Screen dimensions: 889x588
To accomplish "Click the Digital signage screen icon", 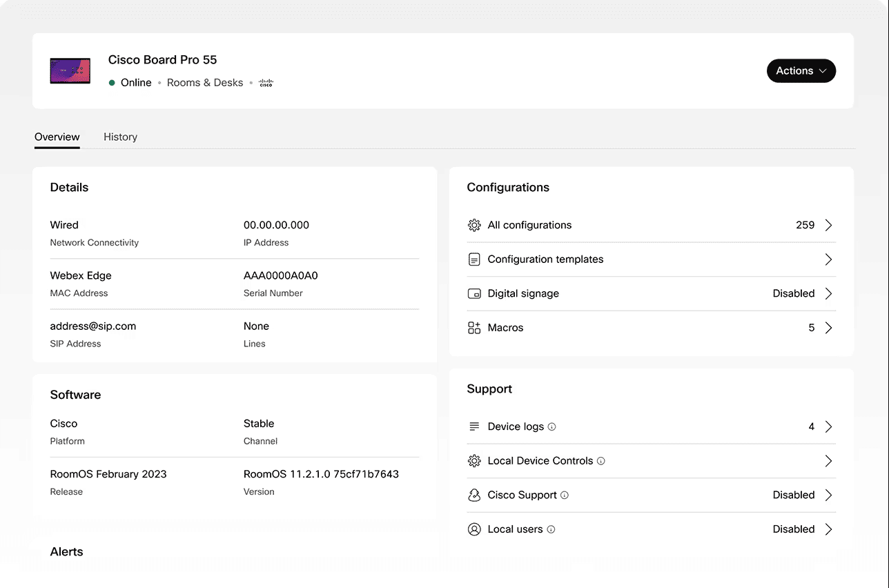I will click(x=474, y=293).
